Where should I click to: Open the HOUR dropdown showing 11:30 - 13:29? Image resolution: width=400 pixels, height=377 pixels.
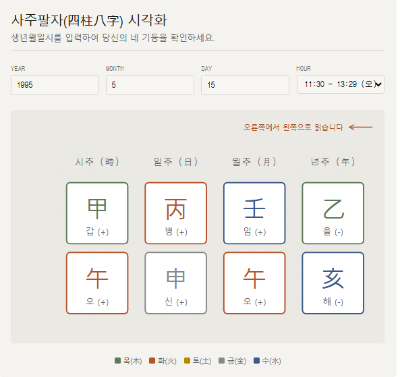[341, 84]
